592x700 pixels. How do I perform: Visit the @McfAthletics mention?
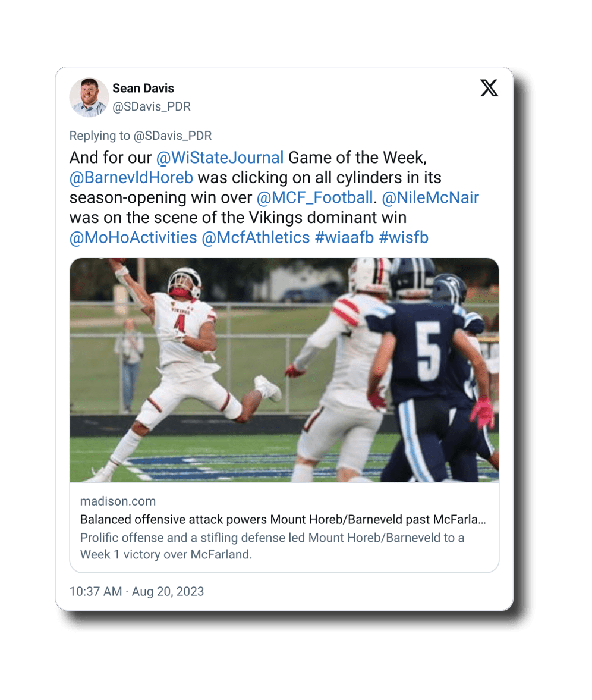[x=256, y=237]
